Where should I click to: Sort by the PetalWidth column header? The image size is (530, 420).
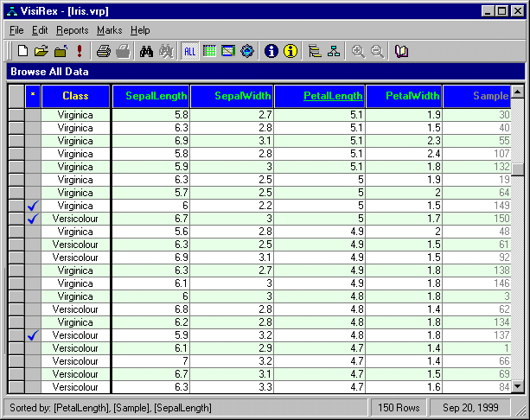click(404, 96)
